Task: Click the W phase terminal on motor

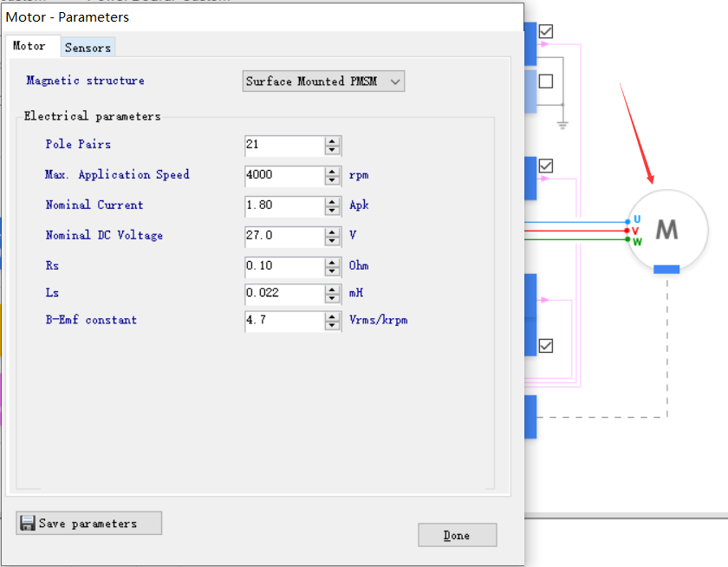Action: click(x=627, y=239)
